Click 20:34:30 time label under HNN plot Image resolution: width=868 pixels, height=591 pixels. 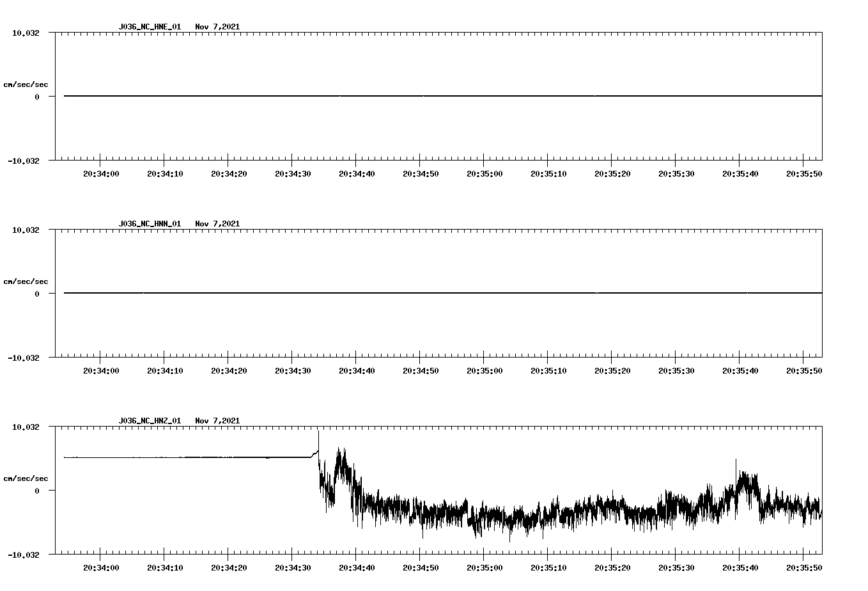[x=293, y=371]
